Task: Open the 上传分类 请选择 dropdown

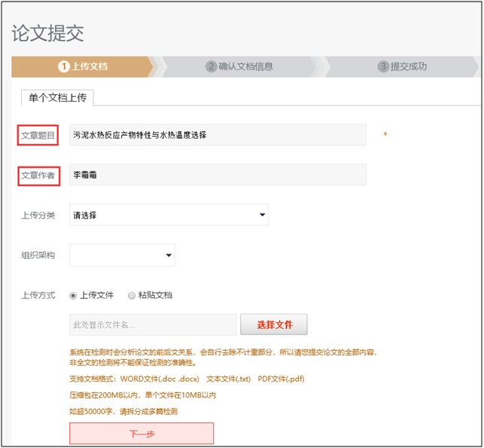Action: coord(169,215)
